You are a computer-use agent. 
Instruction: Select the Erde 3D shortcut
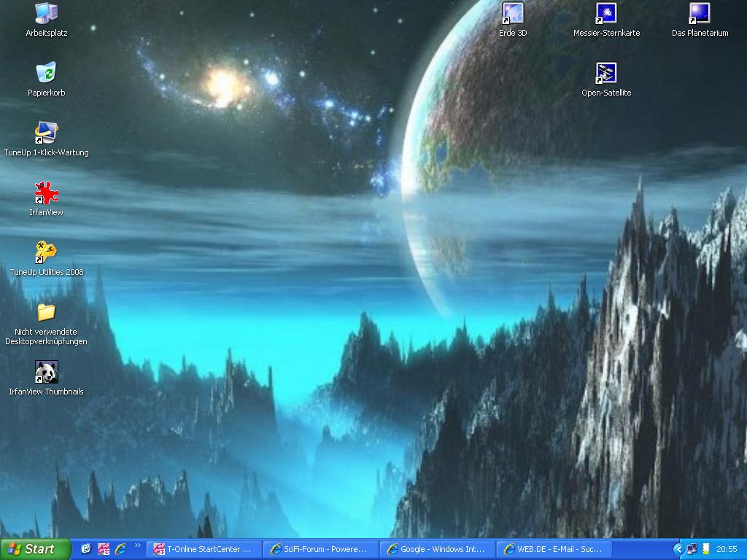pos(513,14)
